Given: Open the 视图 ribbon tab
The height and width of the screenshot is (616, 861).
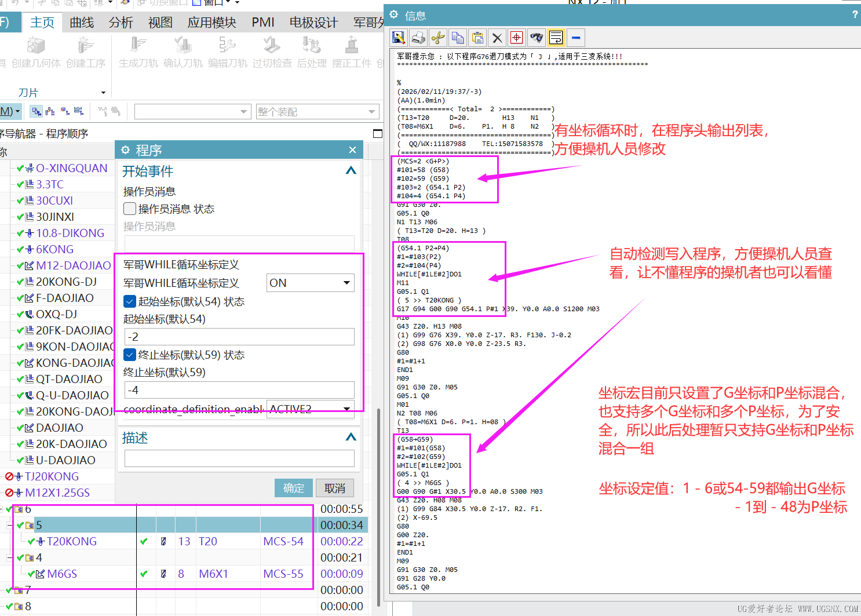Looking at the screenshot, I should tap(160, 23).
